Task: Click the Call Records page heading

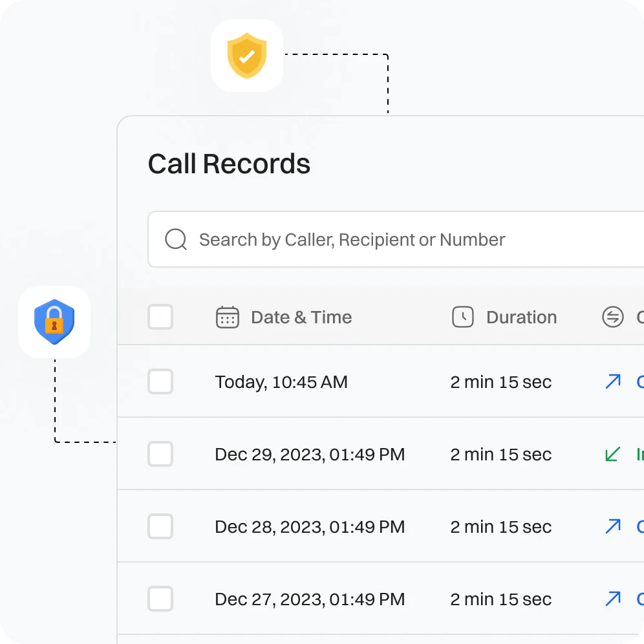Action: coord(229,164)
